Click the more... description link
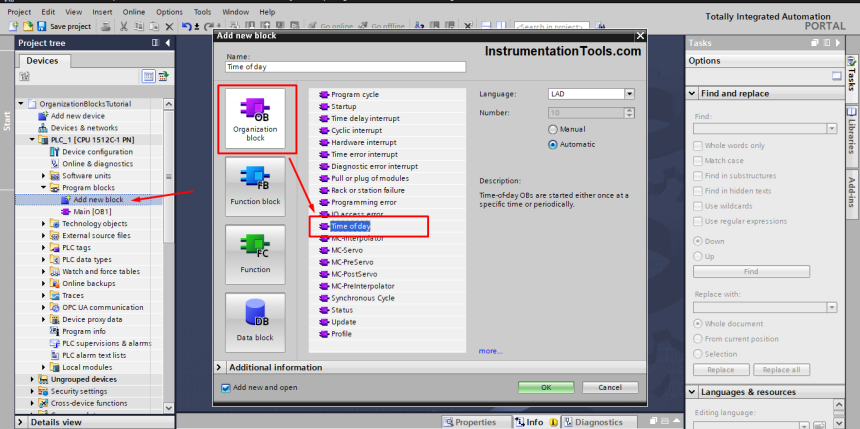The height and width of the screenshot is (429, 860). click(x=490, y=351)
